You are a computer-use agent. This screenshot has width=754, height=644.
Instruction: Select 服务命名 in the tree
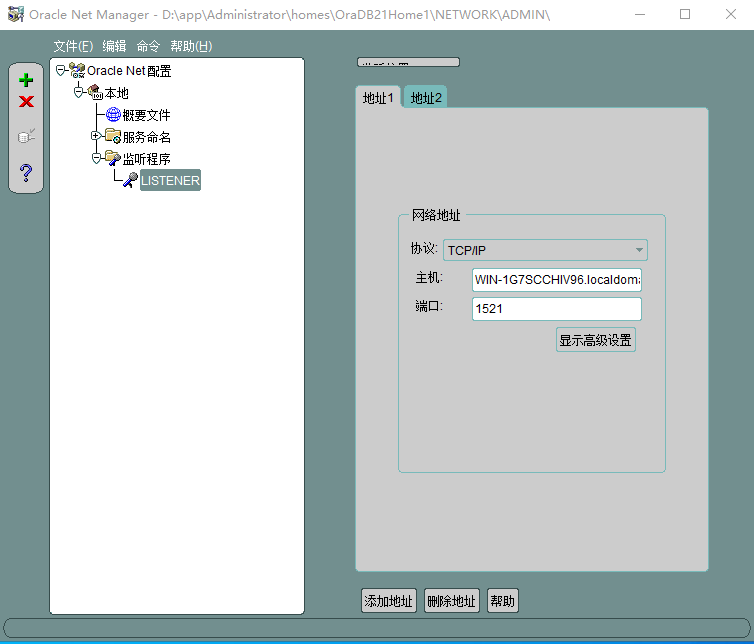146,137
